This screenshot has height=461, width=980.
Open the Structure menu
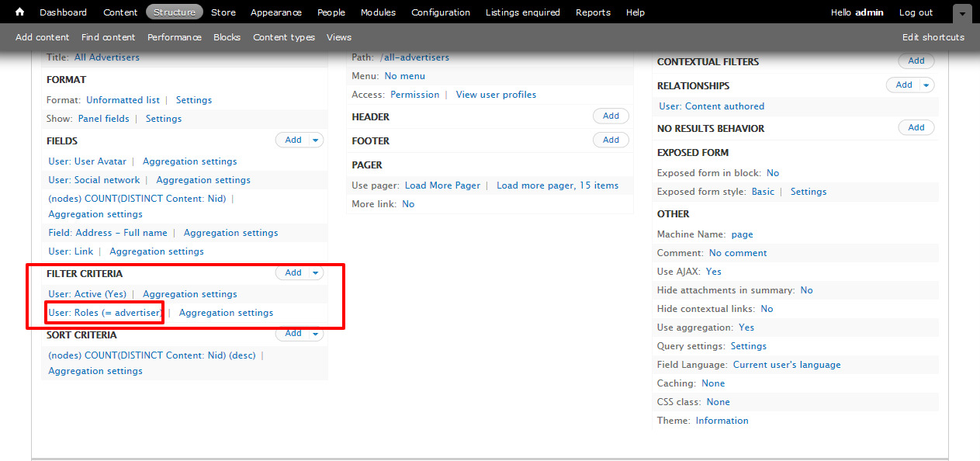click(x=174, y=12)
